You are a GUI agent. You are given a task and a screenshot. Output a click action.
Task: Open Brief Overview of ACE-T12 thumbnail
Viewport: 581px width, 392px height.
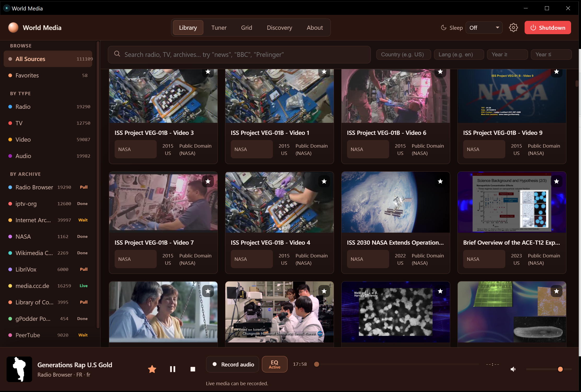[512, 202]
